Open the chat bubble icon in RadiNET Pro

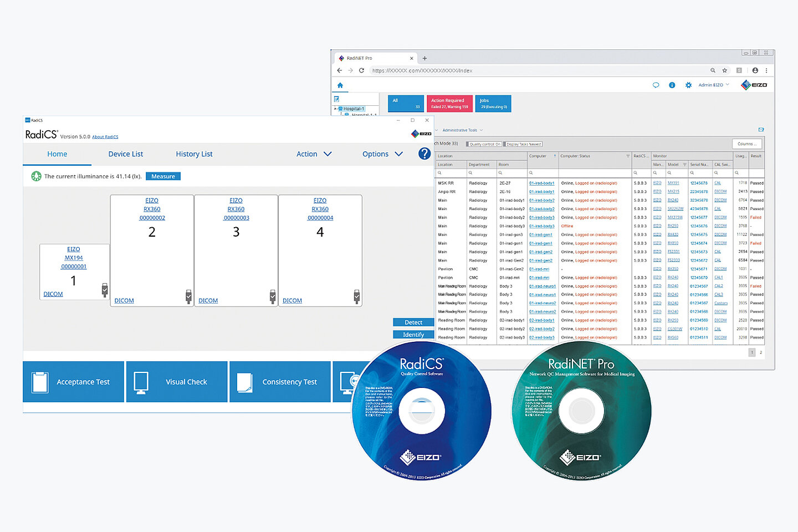[x=656, y=85]
